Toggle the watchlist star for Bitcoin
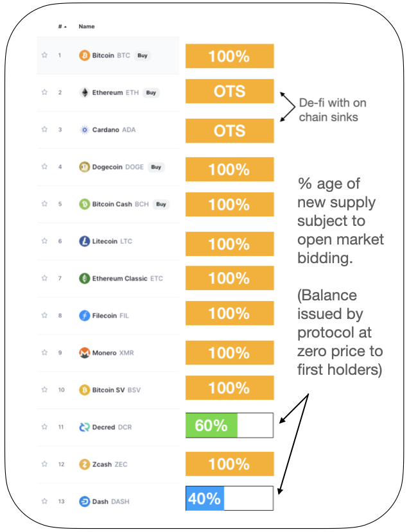This screenshot has width=409, height=532. (x=44, y=55)
